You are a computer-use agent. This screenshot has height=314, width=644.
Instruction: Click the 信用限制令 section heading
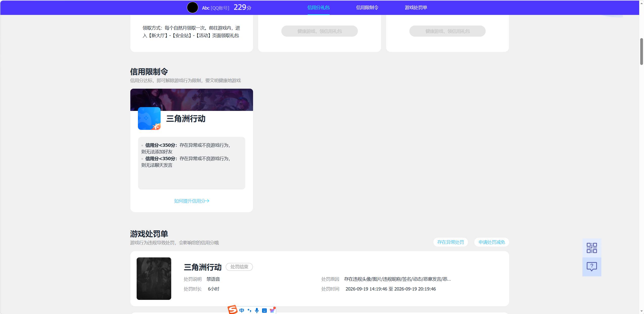tap(149, 72)
